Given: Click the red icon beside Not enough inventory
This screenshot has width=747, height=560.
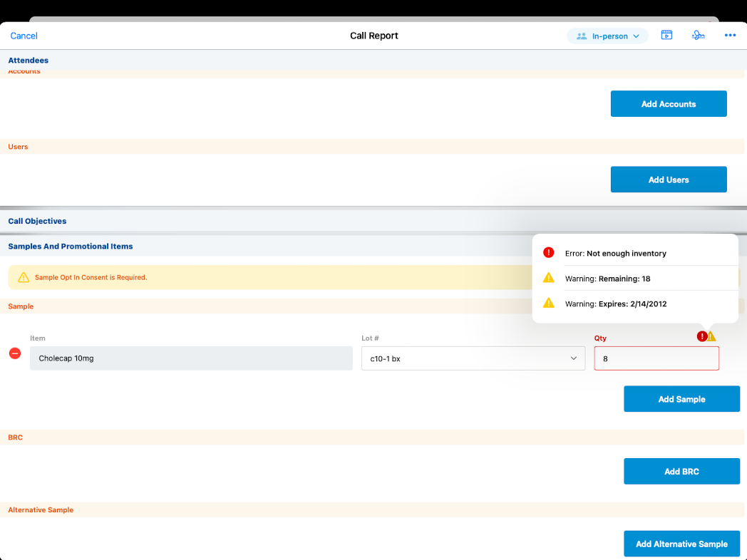Looking at the screenshot, I should (x=548, y=253).
